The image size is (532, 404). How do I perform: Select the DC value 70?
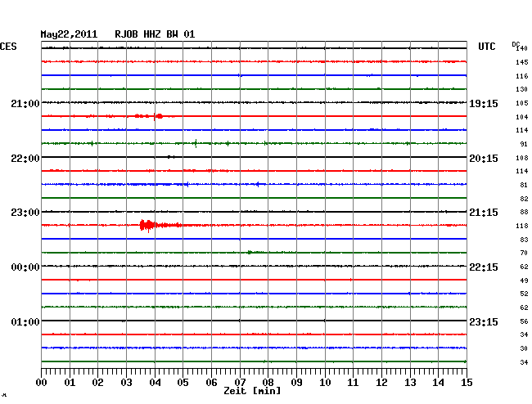click(x=524, y=253)
